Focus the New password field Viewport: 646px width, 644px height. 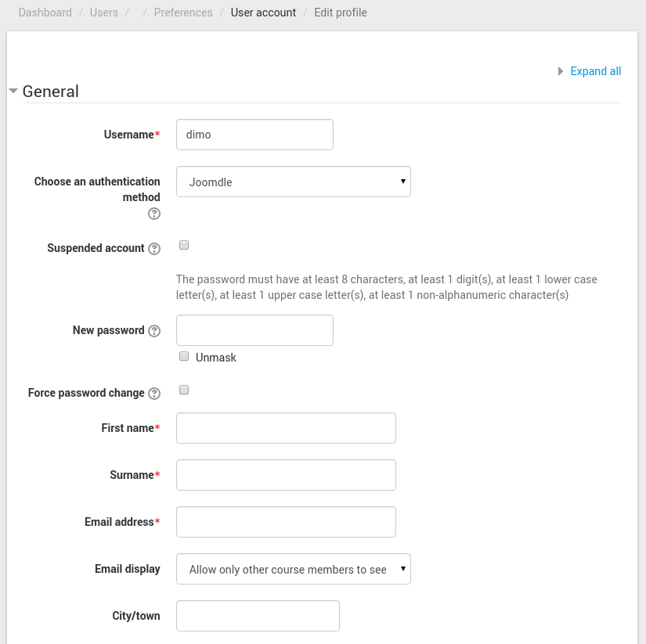coord(254,330)
